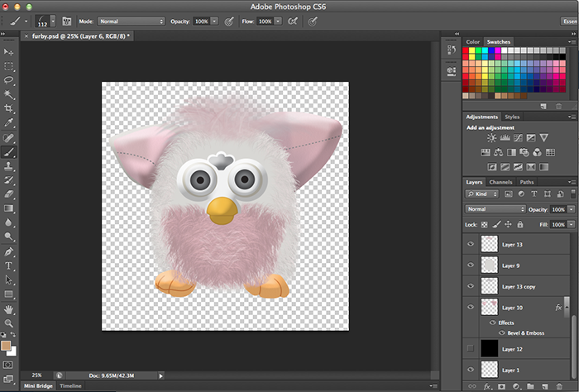Image resolution: width=579 pixels, height=392 pixels.
Task: Select the Zoom tool
Action: (8, 323)
